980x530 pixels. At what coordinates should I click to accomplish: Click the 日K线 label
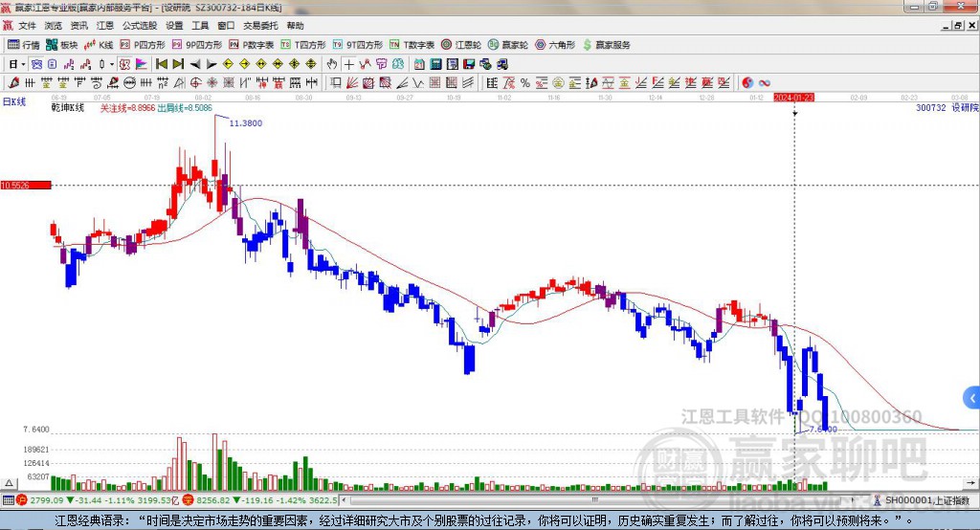tap(14, 101)
